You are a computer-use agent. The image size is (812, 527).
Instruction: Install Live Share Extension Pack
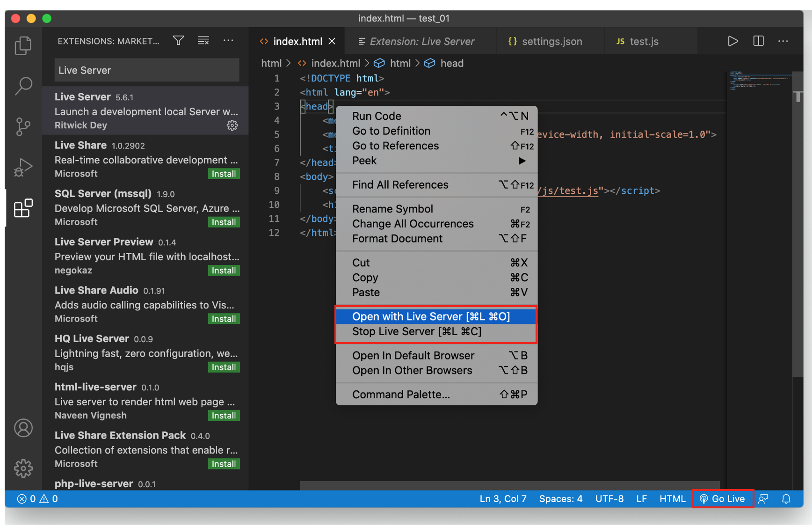pyautogui.click(x=224, y=464)
